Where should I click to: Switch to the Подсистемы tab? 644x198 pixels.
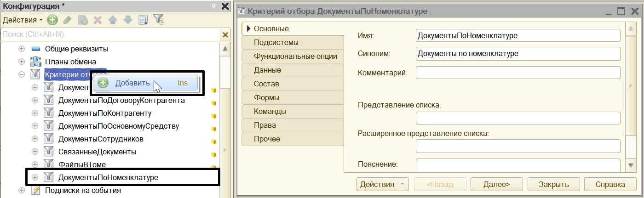click(x=293, y=43)
